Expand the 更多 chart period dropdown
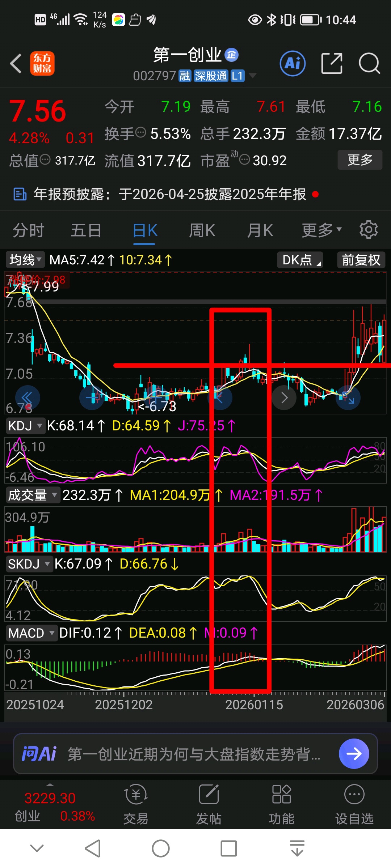This screenshot has width=391, height=868. pos(322,230)
